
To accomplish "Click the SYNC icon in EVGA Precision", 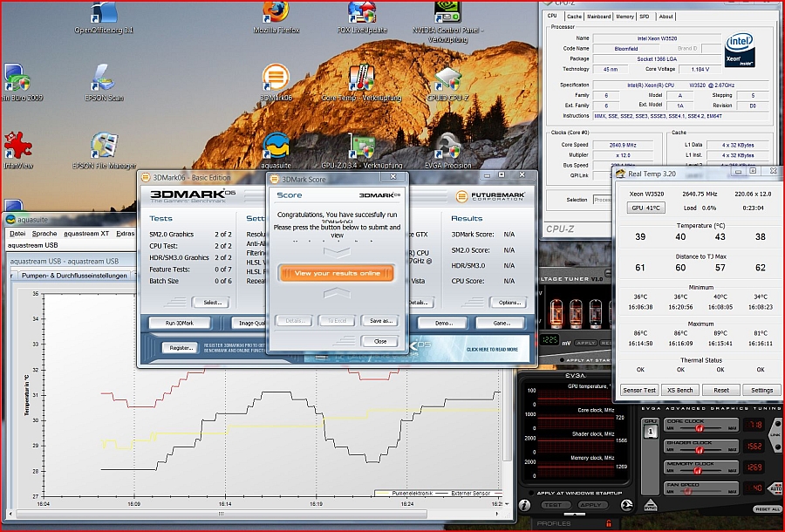I will pyautogui.click(x=651, y=506).
